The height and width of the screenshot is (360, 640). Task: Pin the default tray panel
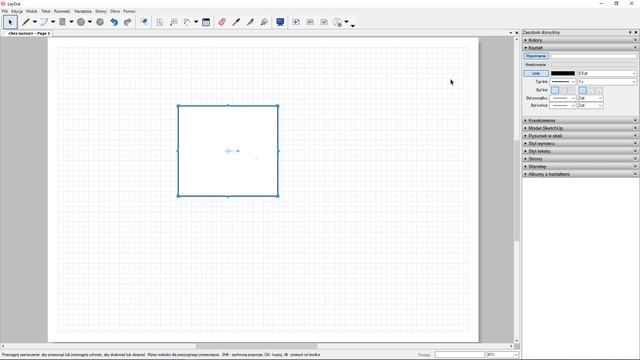[x=630, y=32]
